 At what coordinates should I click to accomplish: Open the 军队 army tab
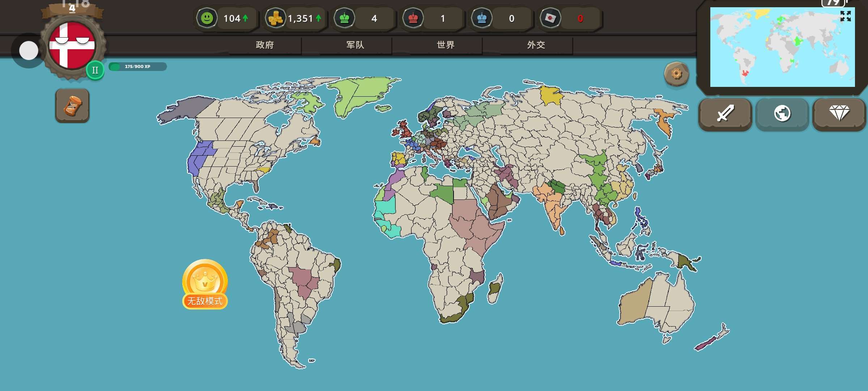tap(355, 45)
